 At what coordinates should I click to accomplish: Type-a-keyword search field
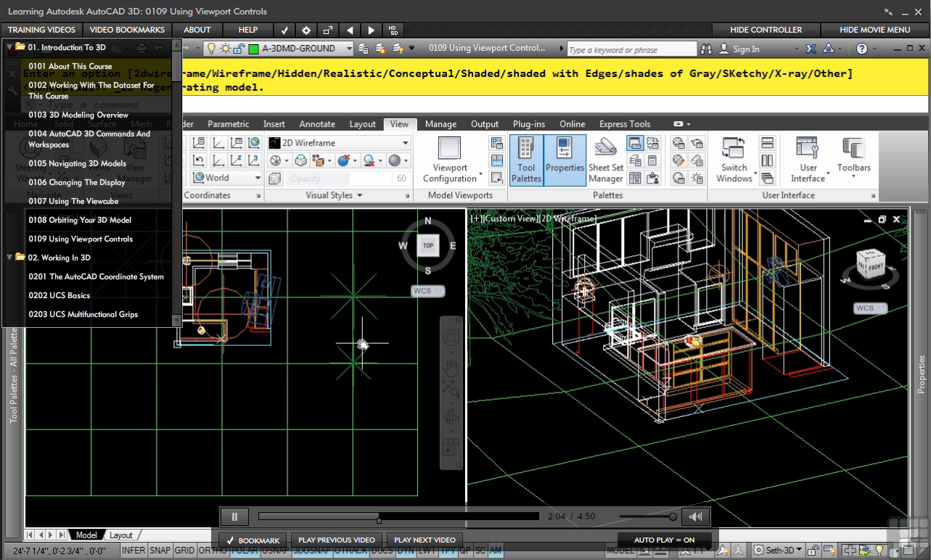631,49
